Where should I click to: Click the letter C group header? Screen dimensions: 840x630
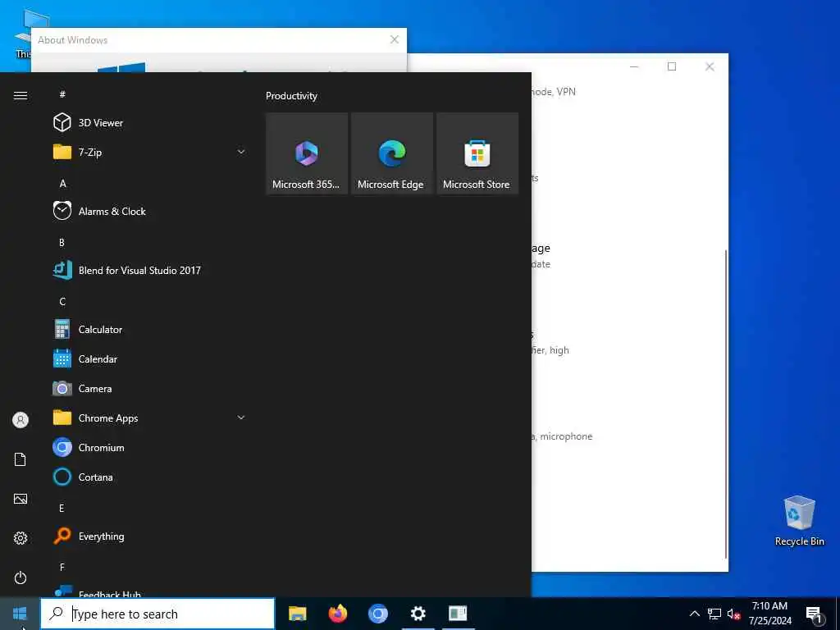coord(62,301)
